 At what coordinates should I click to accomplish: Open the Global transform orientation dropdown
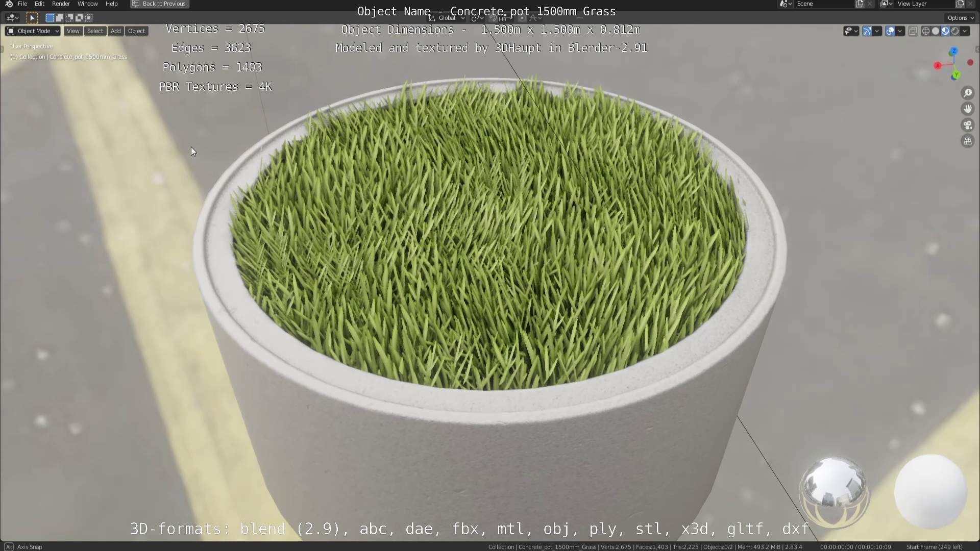pos(447,18)
